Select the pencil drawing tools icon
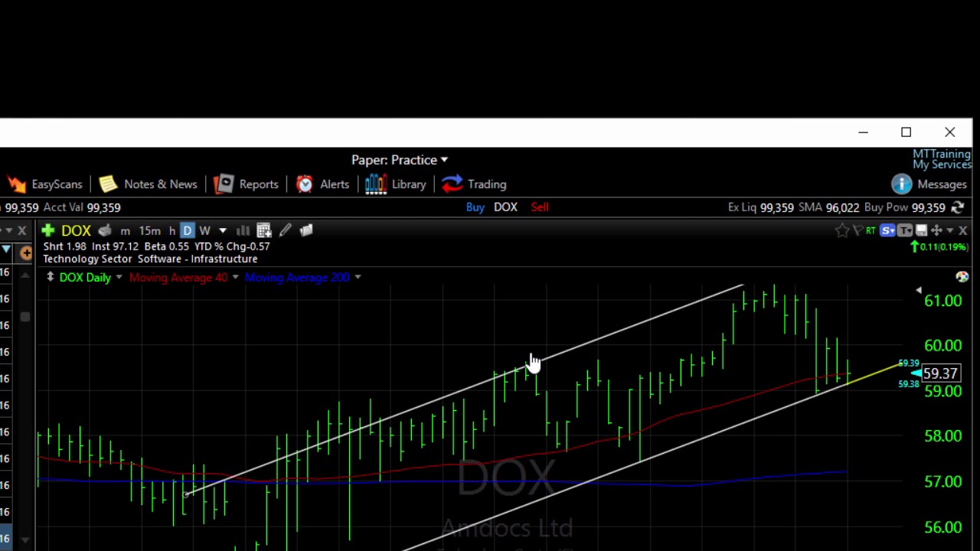 tap(285, 230)
